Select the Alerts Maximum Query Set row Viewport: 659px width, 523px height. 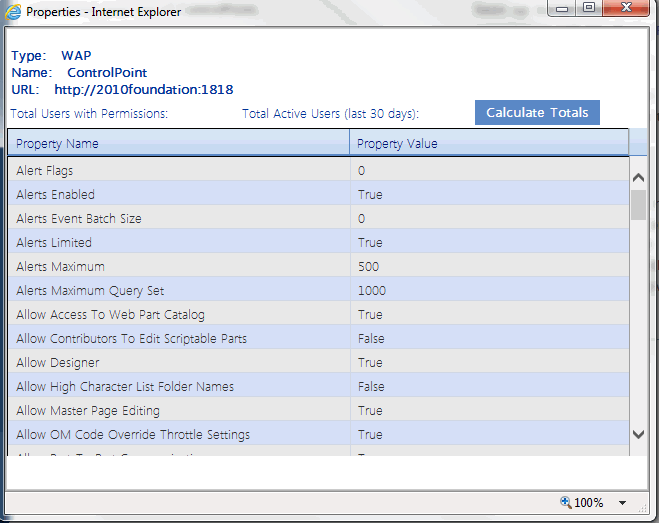coord(318,291)
